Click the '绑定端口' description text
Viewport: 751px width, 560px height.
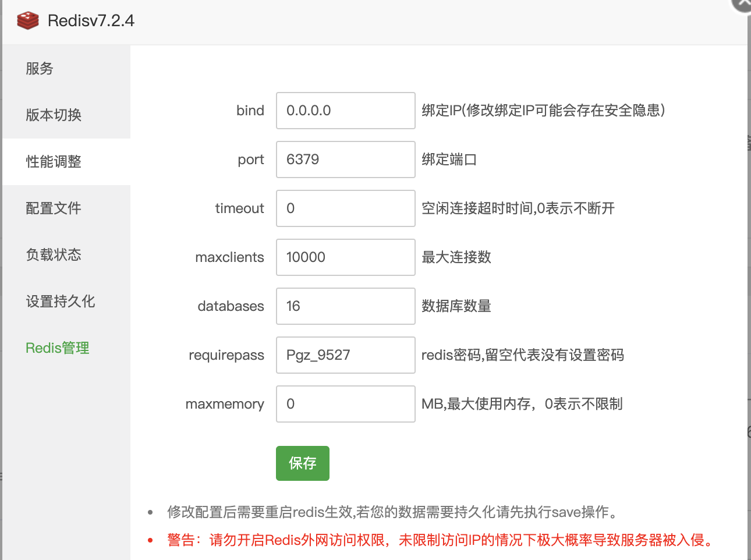point(449,160)
